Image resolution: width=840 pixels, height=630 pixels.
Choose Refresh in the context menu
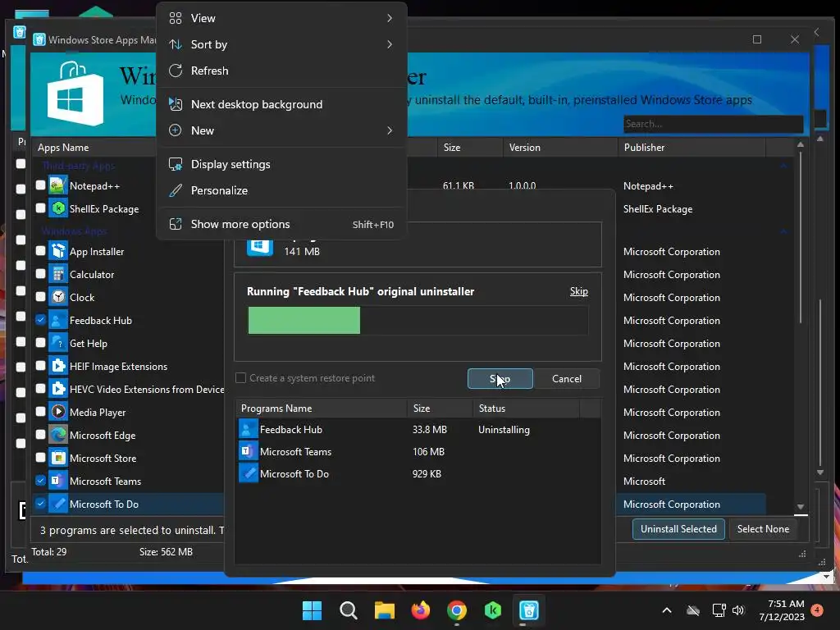(281, 71)
